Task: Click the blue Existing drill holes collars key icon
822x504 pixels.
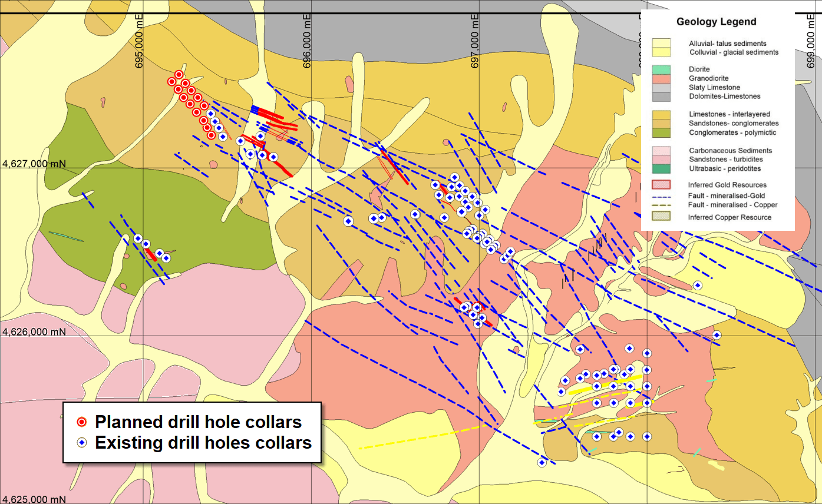Action: click(82, 442)
